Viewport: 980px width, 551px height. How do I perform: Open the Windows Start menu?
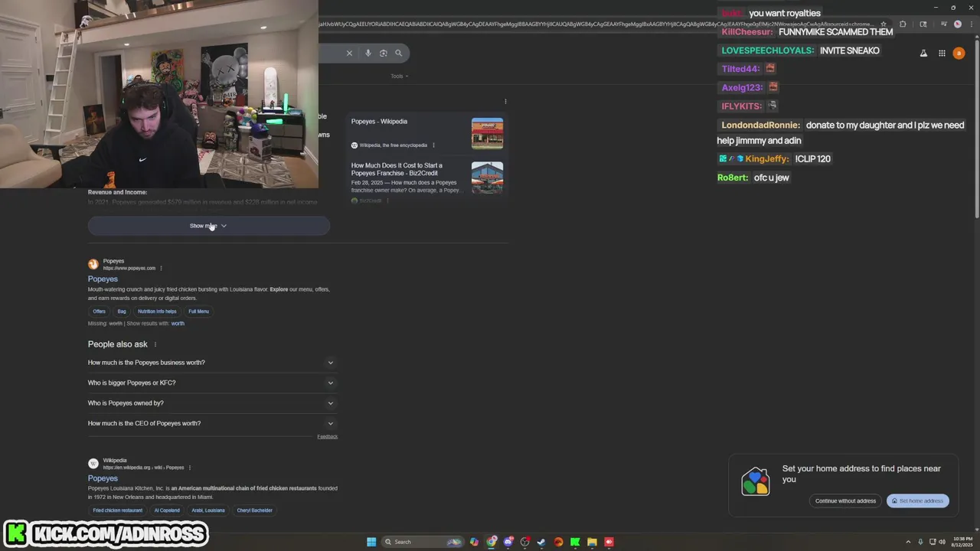pyautogui.click(x=371, y=542)
